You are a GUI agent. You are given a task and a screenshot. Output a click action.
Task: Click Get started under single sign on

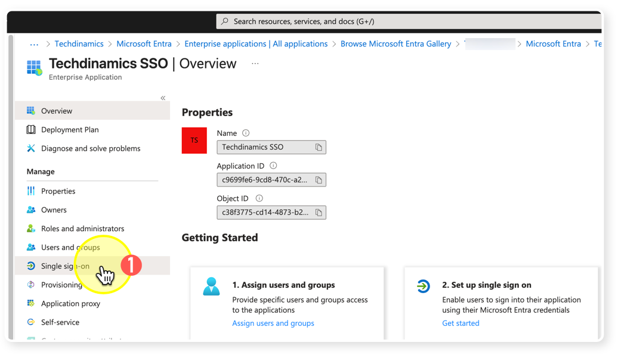click(461, 323)
